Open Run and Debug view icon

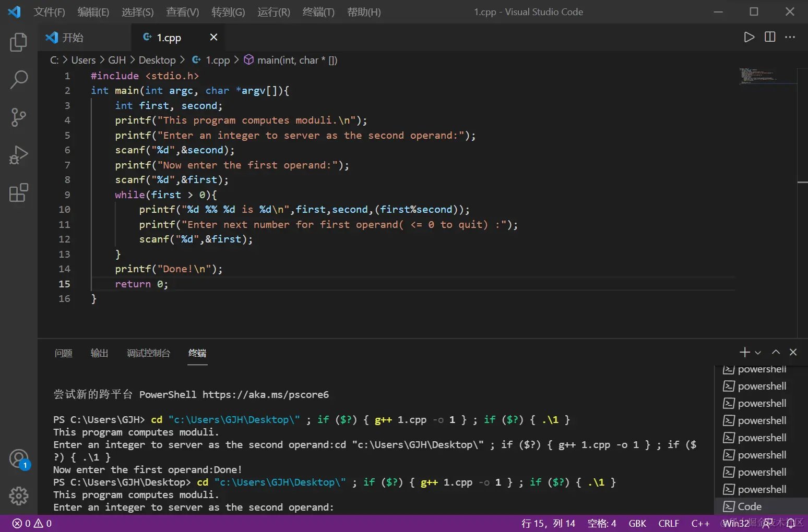tap(19, 155)
